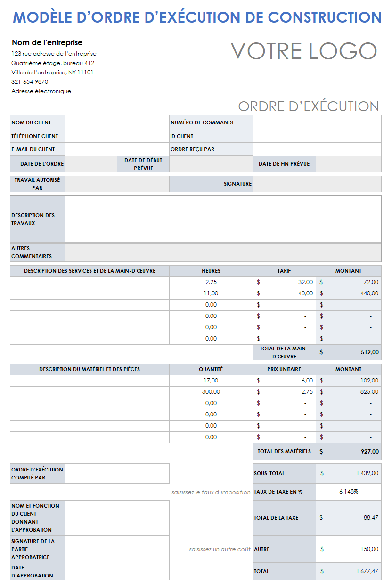Click the DATE DE L'ORDRE field
The image size is (392, 585).
tap(90, 164)
